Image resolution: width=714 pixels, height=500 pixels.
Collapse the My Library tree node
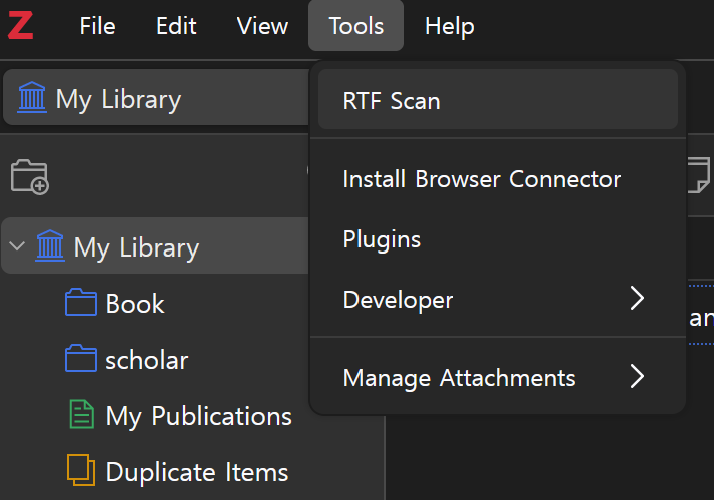(x=17, y=246)
